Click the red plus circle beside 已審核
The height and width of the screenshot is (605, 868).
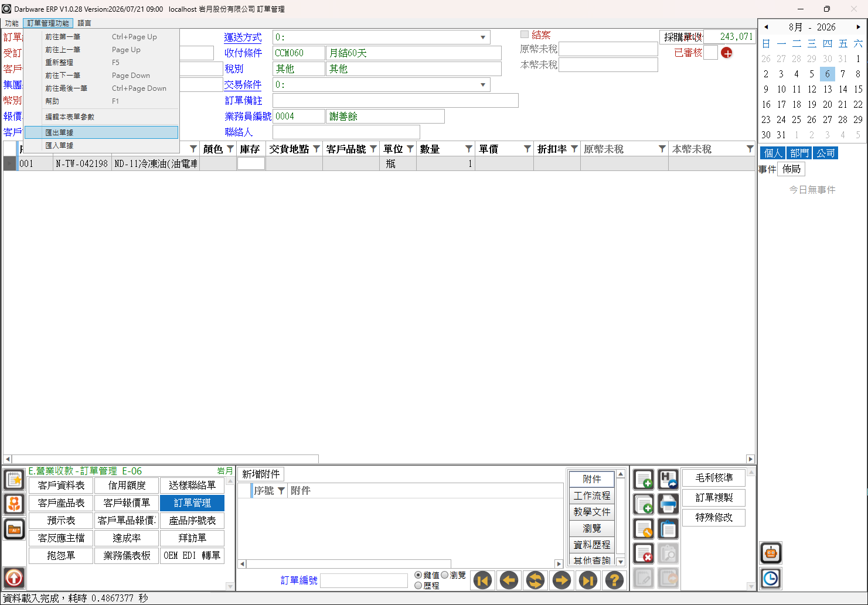(x=727, y=53)
